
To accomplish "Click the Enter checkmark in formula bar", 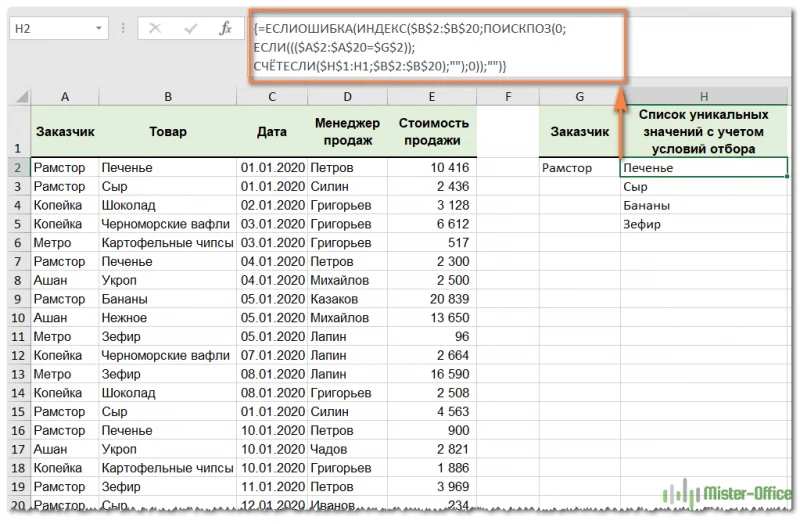I will [190, 29].
